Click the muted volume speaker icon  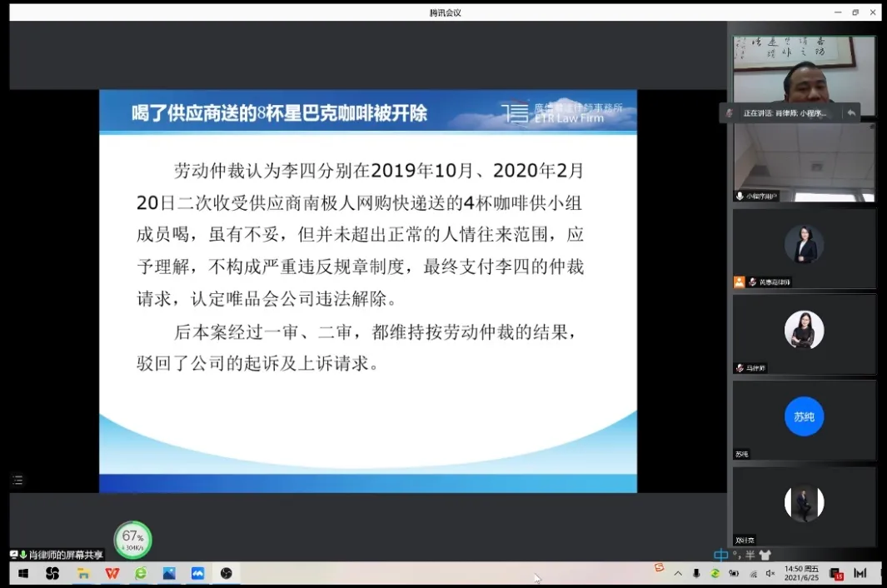tap(770, 574)
